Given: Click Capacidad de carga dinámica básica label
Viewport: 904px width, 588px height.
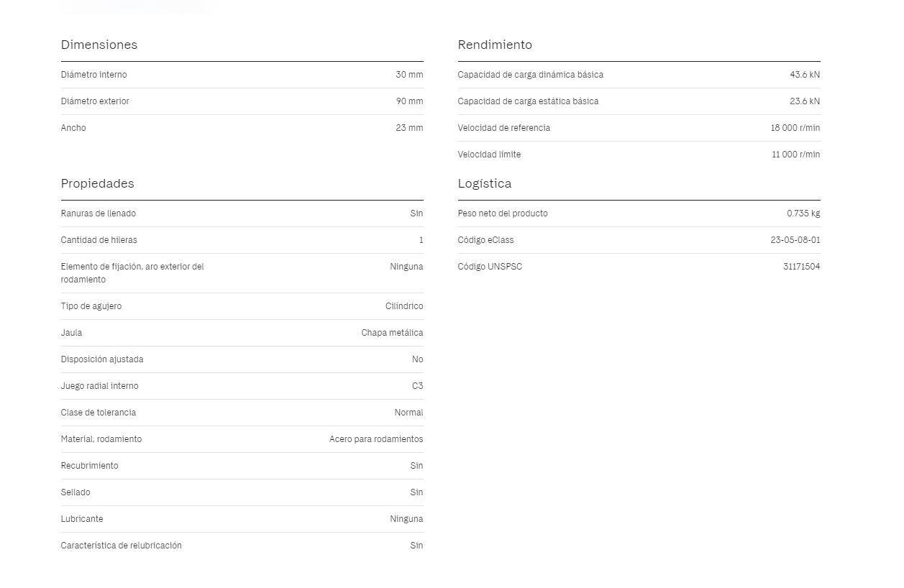Looking at the screenshot, I should [x=530, y=75].
